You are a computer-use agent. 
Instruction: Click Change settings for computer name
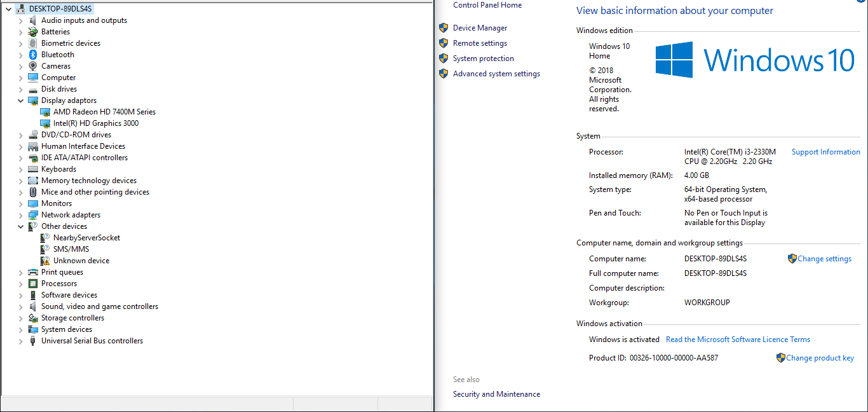[824, 259]
